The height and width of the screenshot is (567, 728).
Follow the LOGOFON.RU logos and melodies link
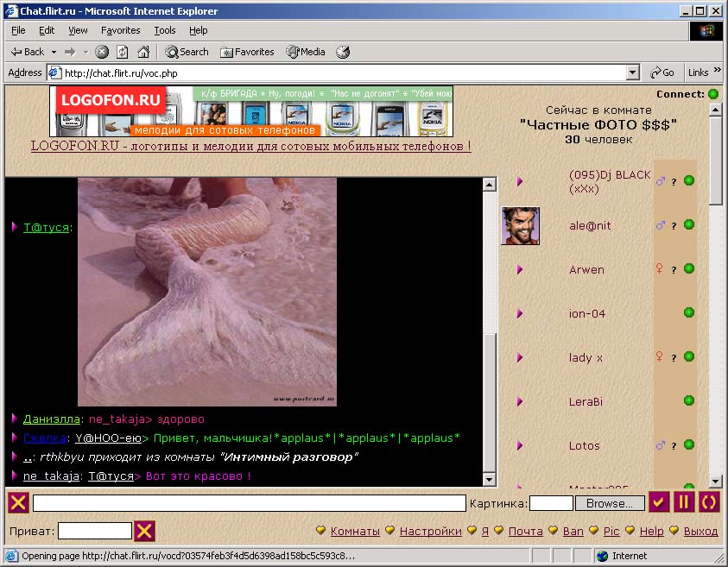coord(251,146)
